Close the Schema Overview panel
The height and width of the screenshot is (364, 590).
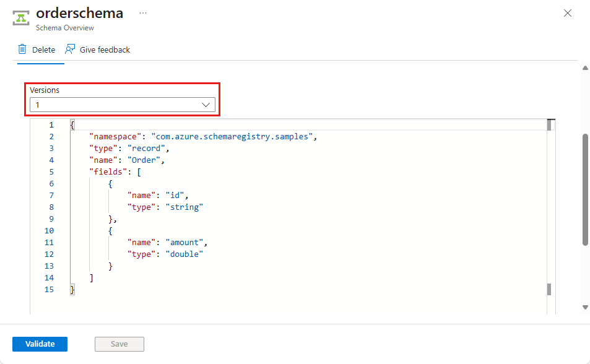click(x=567, y=13)
